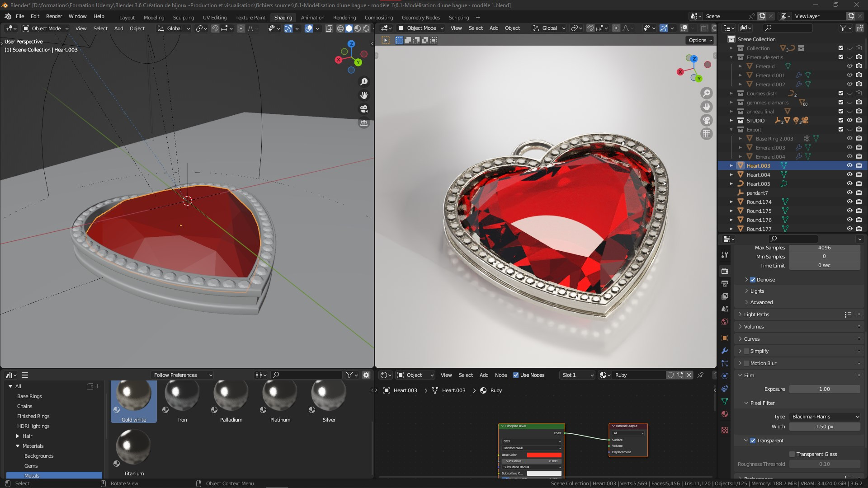Open World properties tab
868x488 pixels.
click(x=725, y=322)
